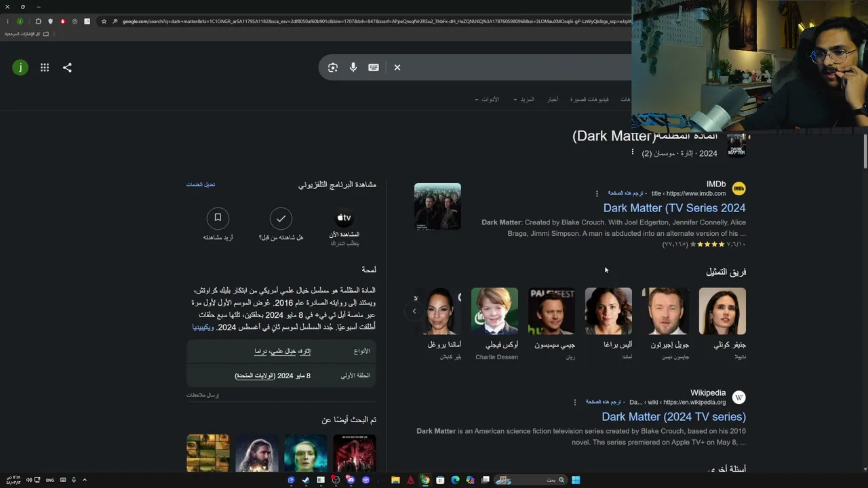Open the ويكيبيديا link in the overview
Image resolution: width=868 pixels, height=488 pixels.
point(203,327)
